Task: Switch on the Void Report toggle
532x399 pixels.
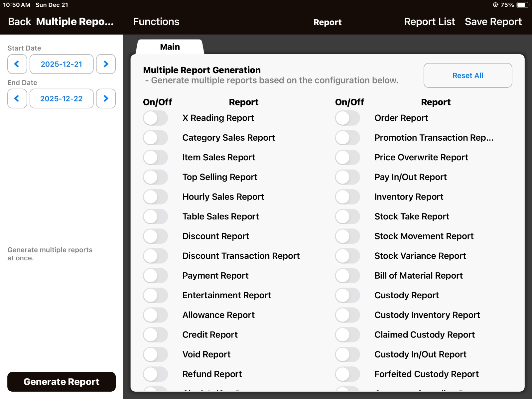Action: pyautogui.click(x=155, y=354)
